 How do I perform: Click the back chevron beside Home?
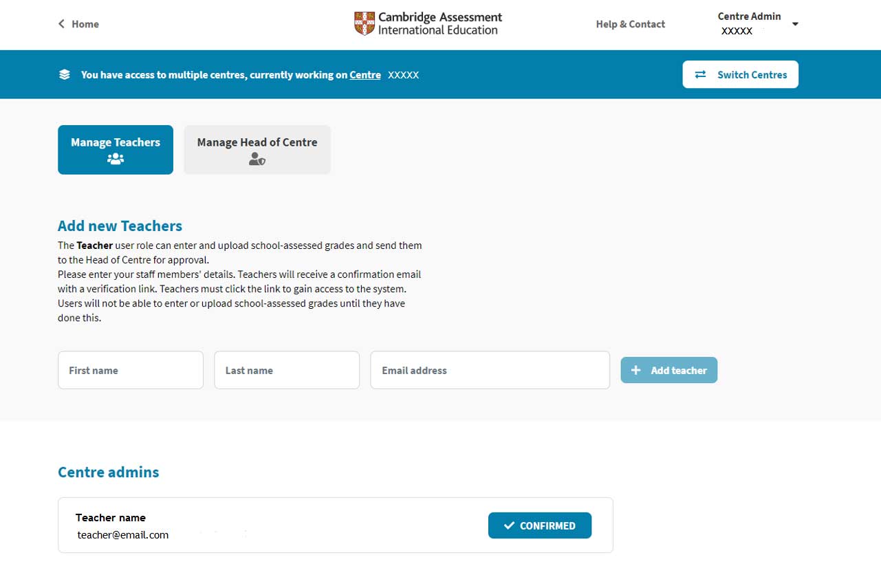[x=61, y=24]
